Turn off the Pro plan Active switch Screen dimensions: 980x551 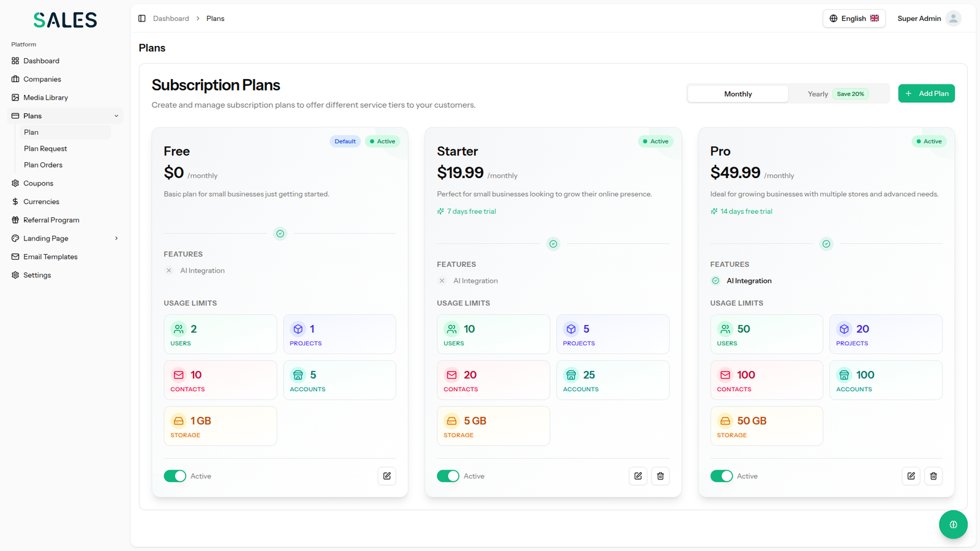721,476
